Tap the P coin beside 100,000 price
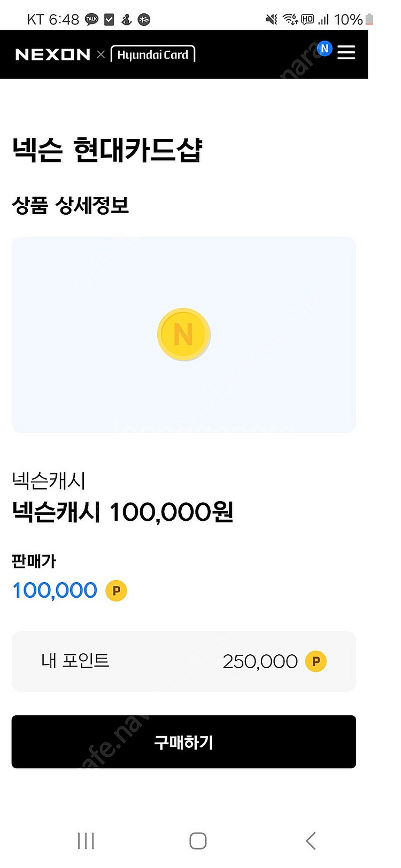401x868 pixels. point(116,591)
